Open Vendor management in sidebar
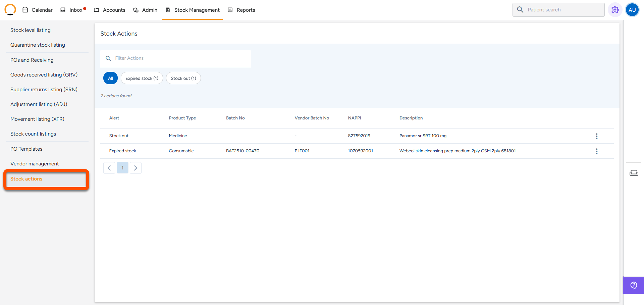644x305 pixels. pyautogui.click(x=35, y=164)
